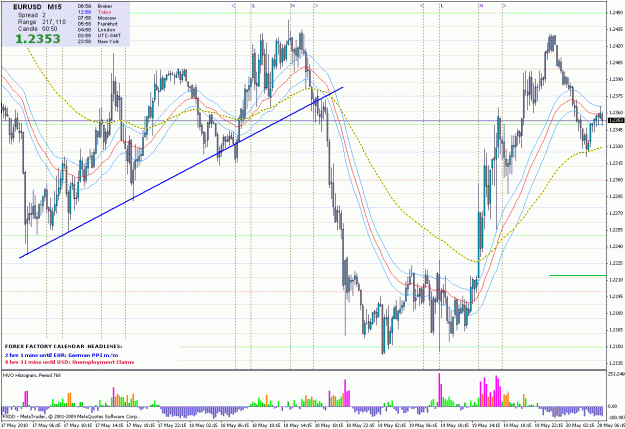Click the 1.2210 price axis label

pos(616,280)
